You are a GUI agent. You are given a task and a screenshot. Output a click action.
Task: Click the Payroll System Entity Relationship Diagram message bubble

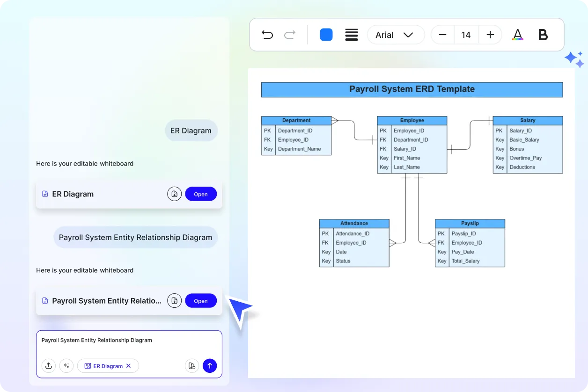pyautogui.click(x=135, y=237)
